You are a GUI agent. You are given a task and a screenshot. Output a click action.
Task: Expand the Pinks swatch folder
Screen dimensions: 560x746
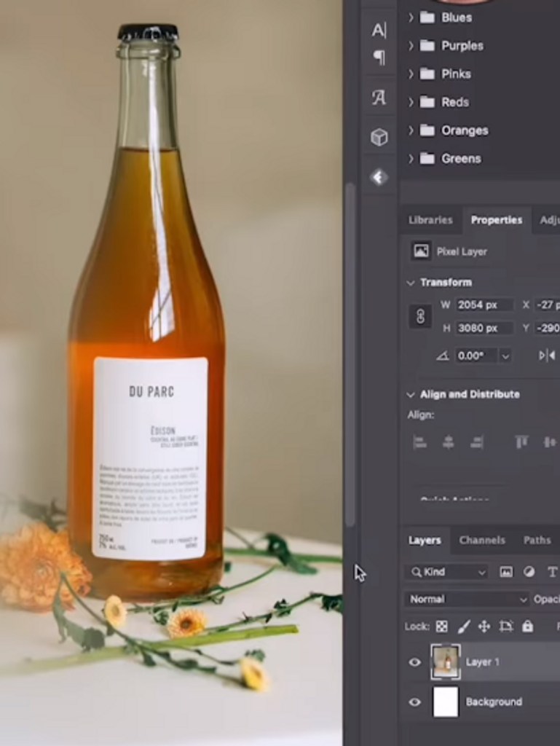click(x=411, y=74)
